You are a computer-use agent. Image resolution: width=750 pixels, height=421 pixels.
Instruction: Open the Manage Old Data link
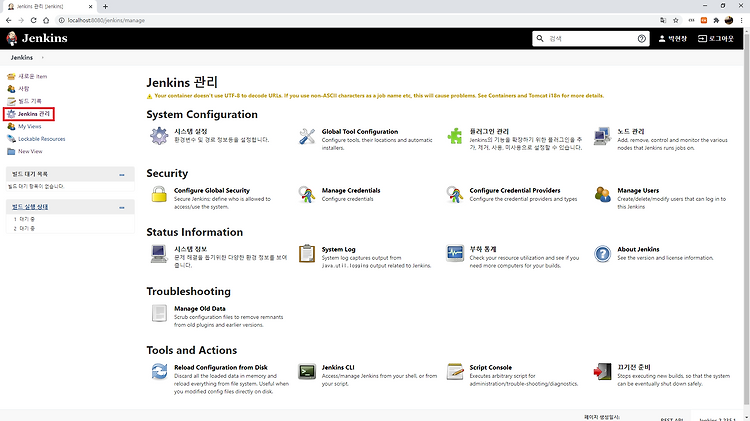[199, 309]
